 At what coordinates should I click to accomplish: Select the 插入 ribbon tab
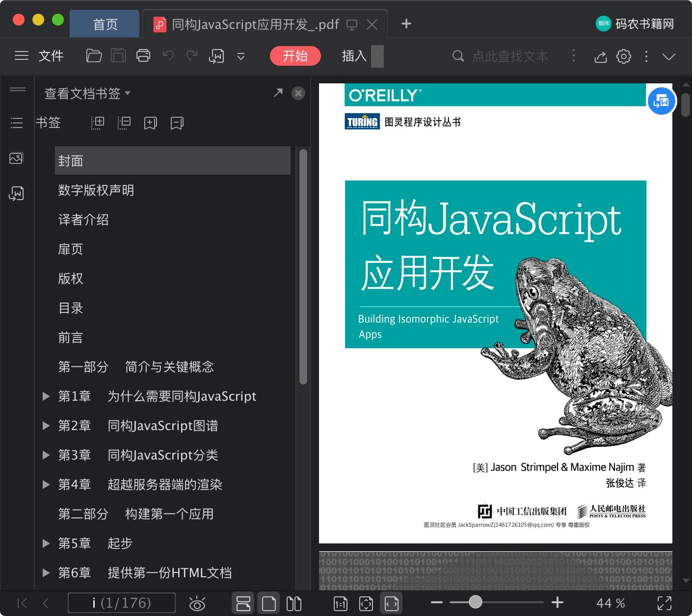click(x=354, y=56)
